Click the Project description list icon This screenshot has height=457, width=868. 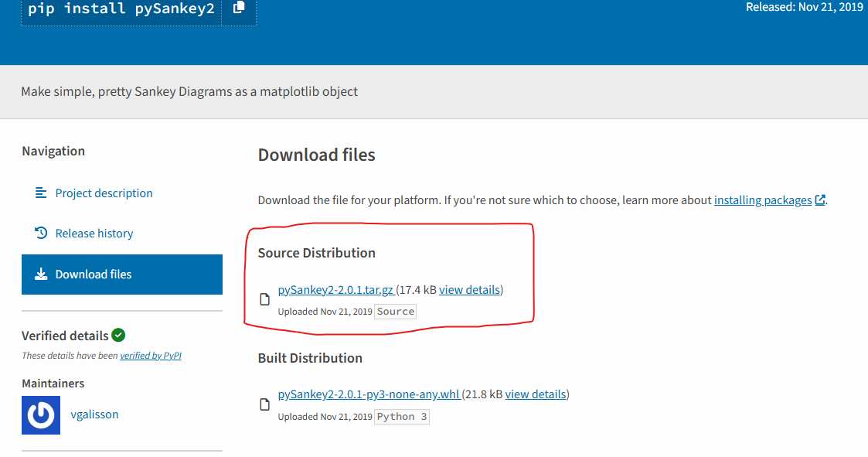[x=41, y=193]
